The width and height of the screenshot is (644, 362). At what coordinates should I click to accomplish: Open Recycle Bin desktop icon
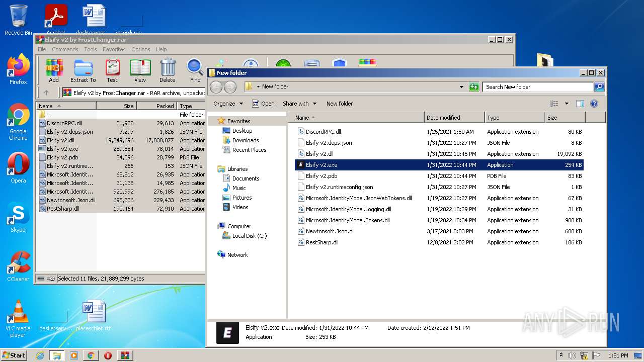[x=18, y=20]
